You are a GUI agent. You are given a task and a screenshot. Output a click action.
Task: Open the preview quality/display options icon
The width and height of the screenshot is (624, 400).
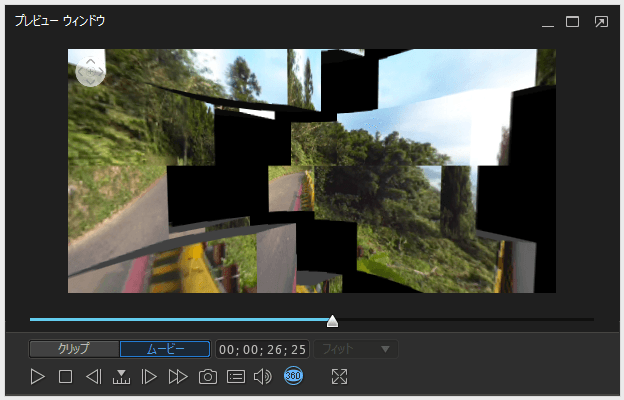click(x=236, y=377)
